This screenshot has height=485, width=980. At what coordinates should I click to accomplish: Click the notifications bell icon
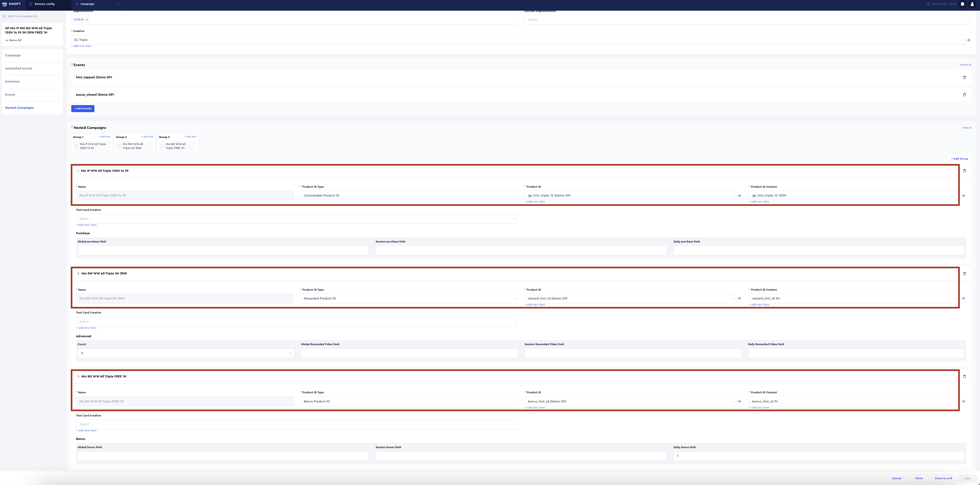click(962, 4)
